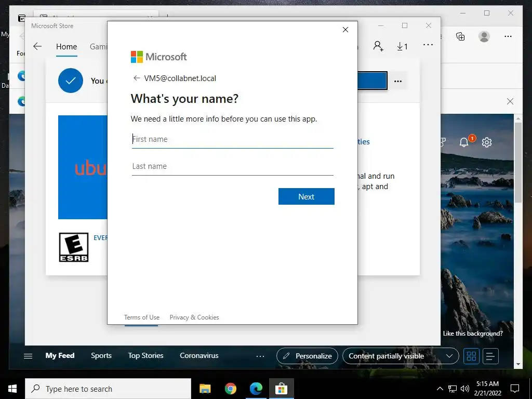Click the Microsoft Store taskbar icon
Screen dimensions: 532x399
click(281, 389)
